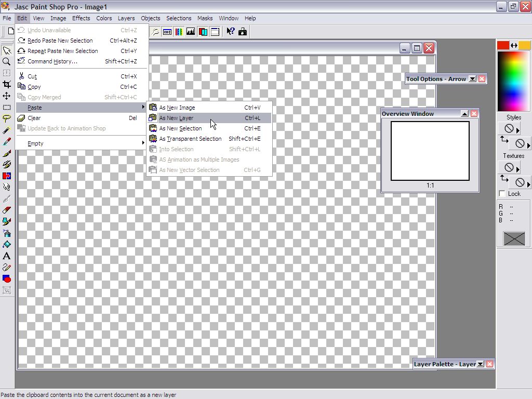Viewport: 532px width, 399px height.
Task: Toggle the histogram window toolbar icon
Action: (191, 32)
